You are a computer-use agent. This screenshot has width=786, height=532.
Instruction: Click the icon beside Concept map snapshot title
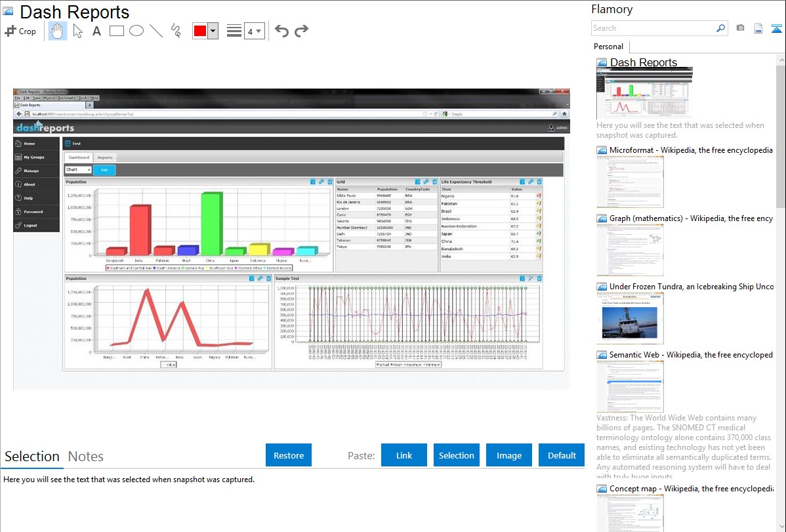click(602, 489)
